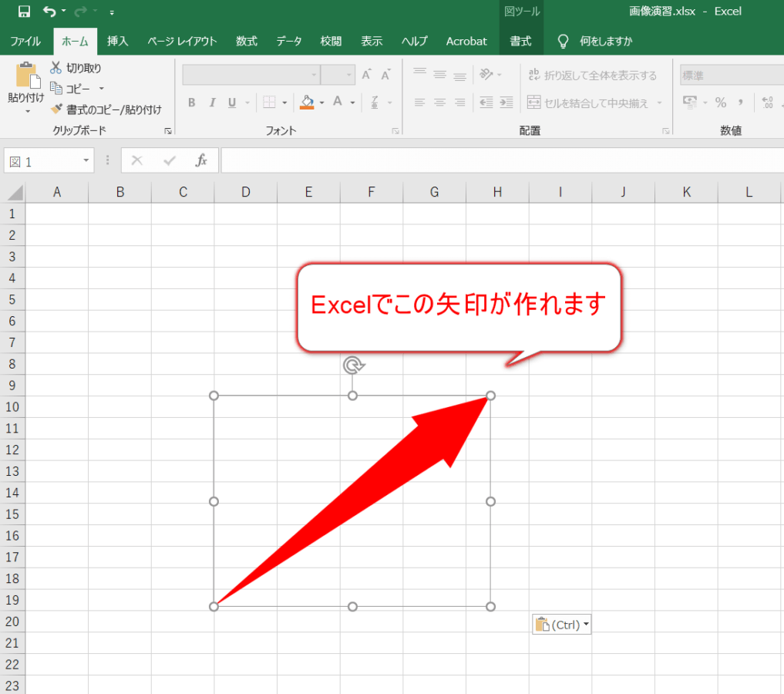
Task: Open the fill color dropdown arrow
Action: coord(321,102)
